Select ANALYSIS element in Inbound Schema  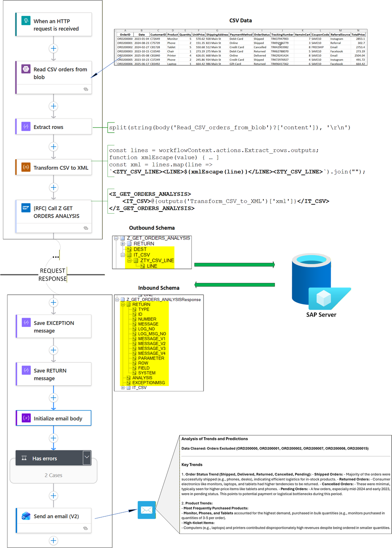click(142, 378)
